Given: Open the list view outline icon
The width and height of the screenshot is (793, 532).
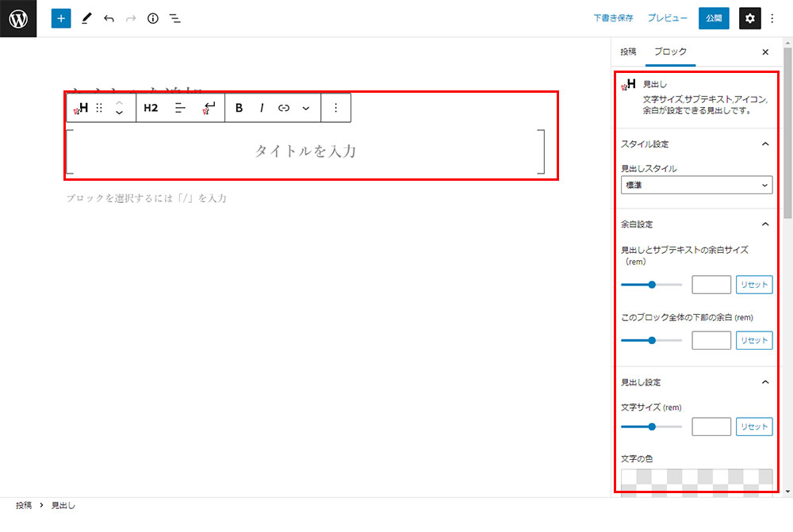Looking at the screenshot, I should 175,18.
